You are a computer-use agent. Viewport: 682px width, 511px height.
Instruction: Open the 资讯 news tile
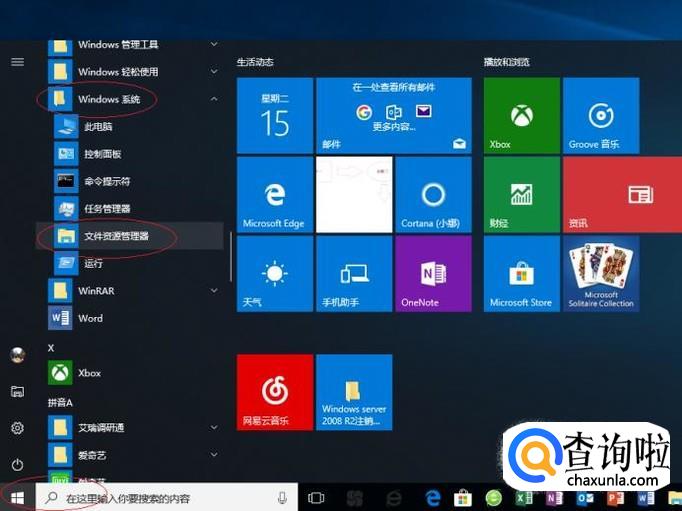622,195
